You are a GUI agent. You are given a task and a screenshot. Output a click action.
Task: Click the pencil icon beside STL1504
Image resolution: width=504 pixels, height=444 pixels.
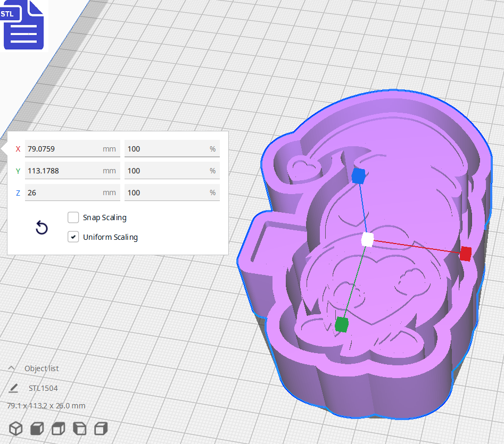point(14,388)
